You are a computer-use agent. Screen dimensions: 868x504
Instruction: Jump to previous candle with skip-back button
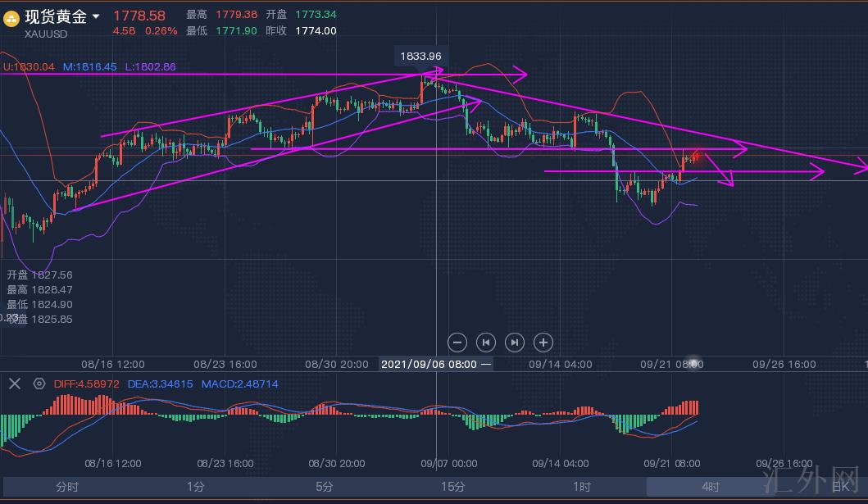click(486, 342)
